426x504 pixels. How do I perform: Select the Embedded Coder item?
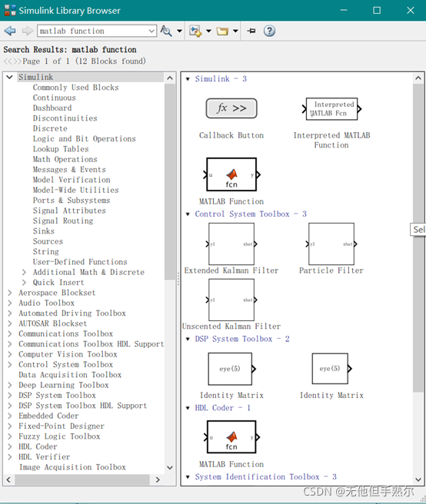coord(48,416)
